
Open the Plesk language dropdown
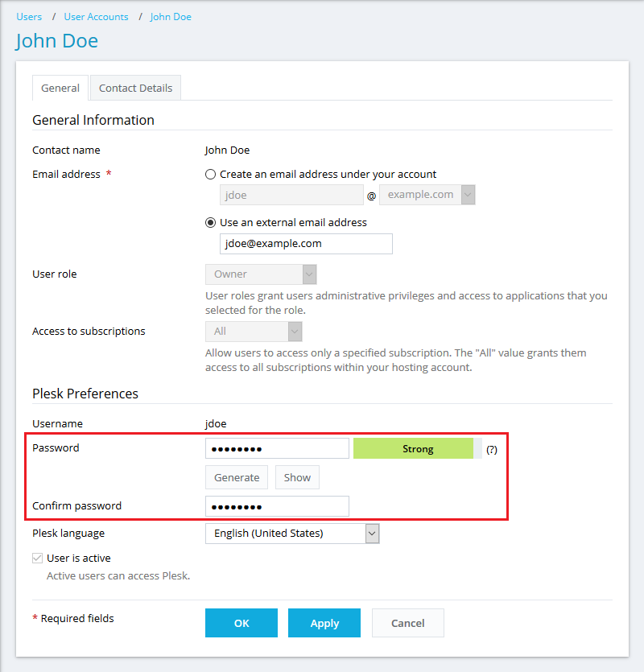292,533
